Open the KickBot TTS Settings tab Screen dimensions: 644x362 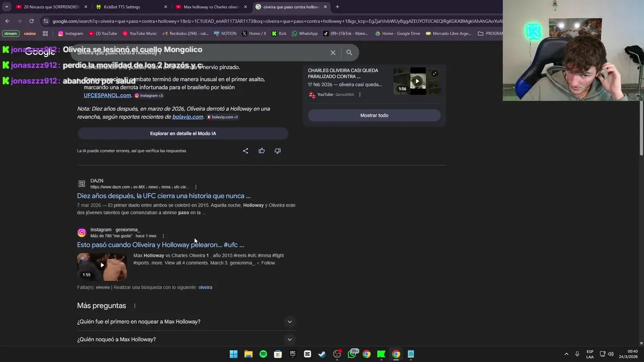coord(122,7)
